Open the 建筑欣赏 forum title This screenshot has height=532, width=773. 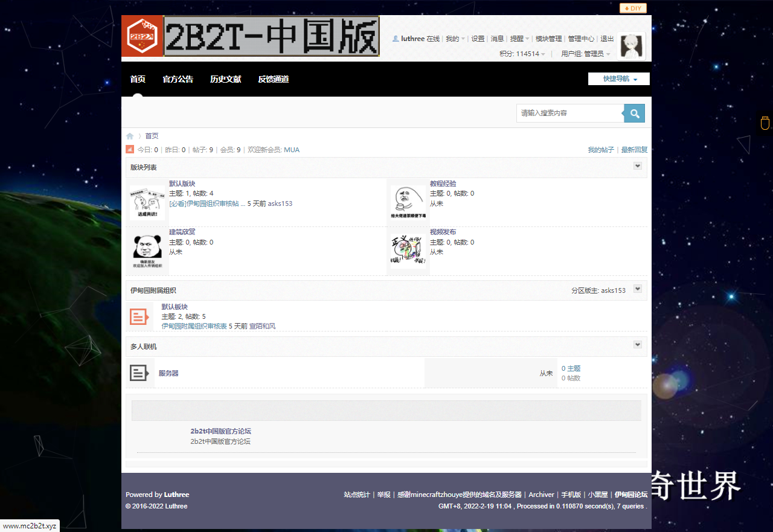click(182, 232)
